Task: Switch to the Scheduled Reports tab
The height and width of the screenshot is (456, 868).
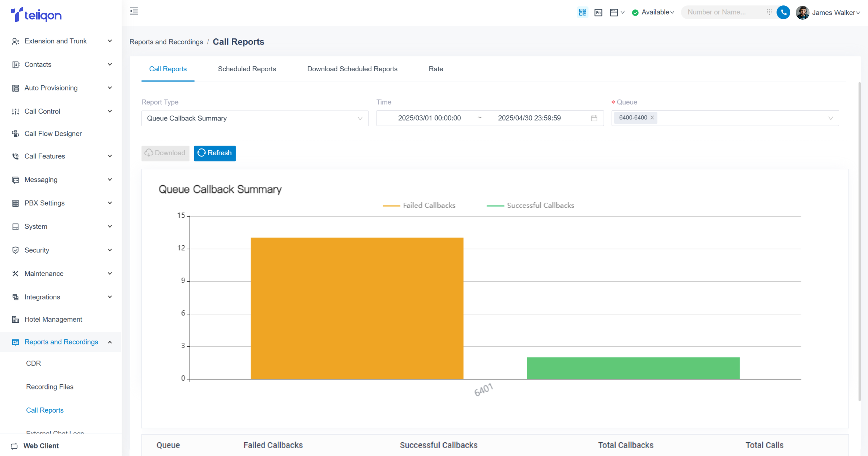Action: click(247, 69)
